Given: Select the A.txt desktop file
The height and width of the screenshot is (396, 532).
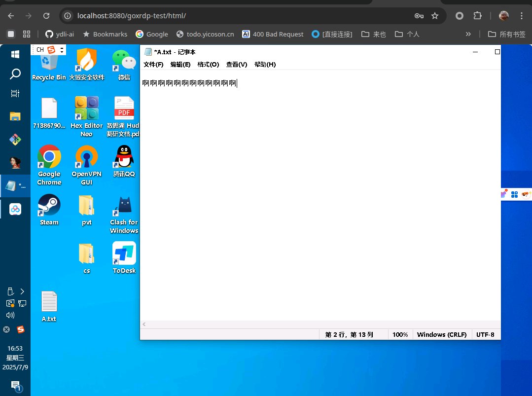Looking at the screenshot, I should (49, 306).
